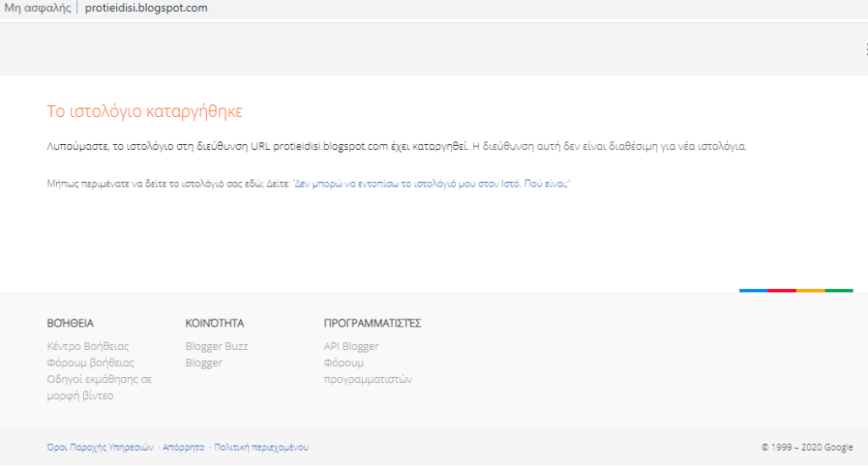Open the three-dot menu at right edge
The width and height of the screenshot is (868, 466).
click(x=865, y=49)
